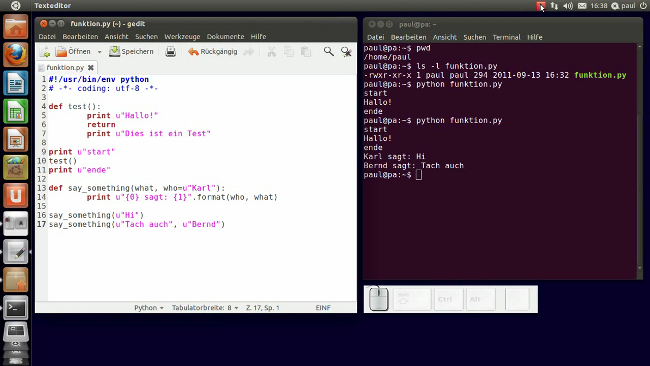The height and width of the screenshot is (366, 650).
Task: Open gedit Suchen menu
Action: click(146, 36)
